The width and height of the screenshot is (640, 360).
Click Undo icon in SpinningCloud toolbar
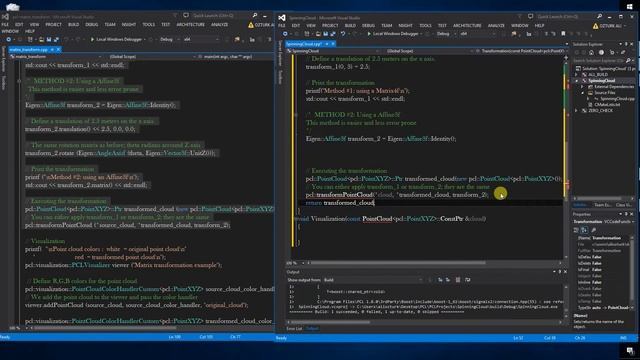click(342, 33)
